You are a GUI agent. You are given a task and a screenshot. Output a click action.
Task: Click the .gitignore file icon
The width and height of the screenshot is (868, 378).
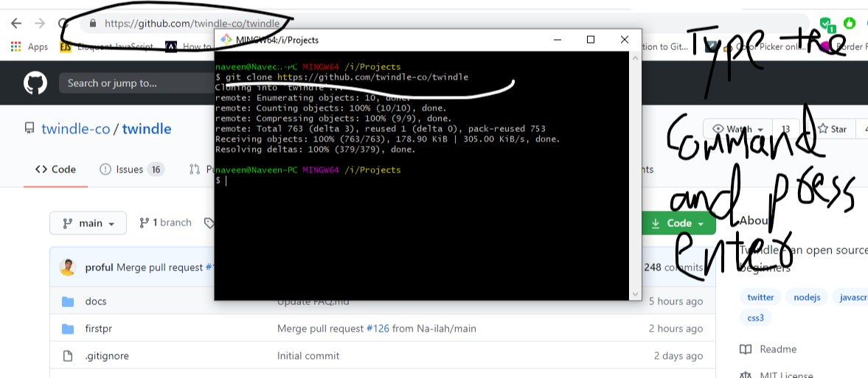(68, 356)
